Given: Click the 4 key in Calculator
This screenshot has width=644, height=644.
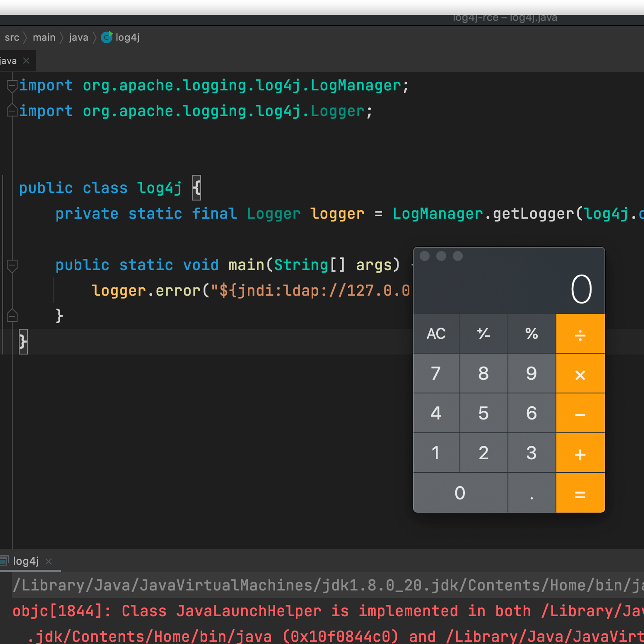Looking at the screenshot, I should 436,413.
